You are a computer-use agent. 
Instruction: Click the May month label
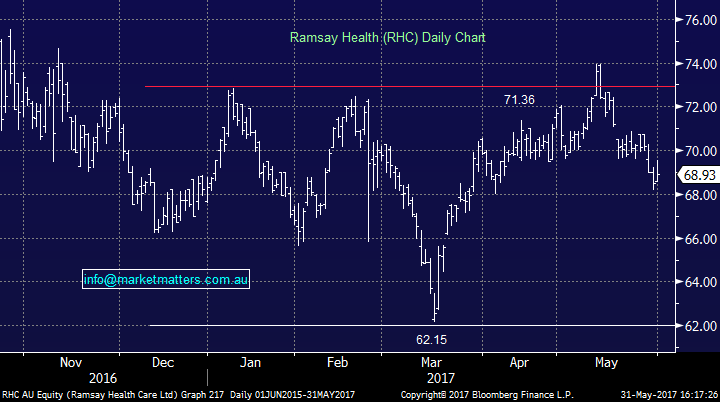[x=606, y=362]
